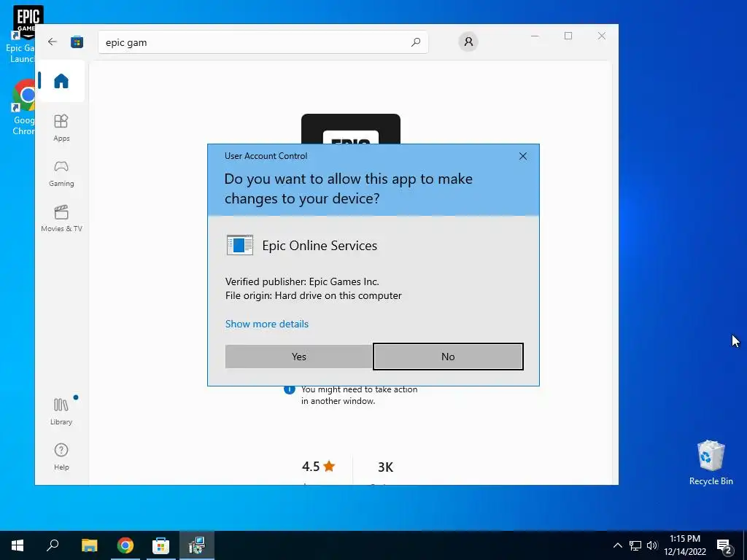Click the installer icon in taskbar

tap(196, 545)
